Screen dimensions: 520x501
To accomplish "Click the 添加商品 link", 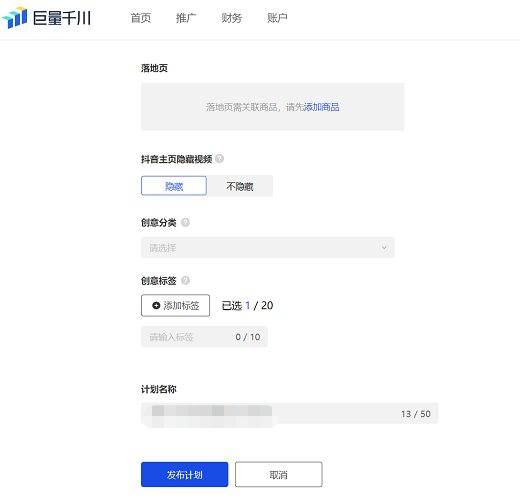I will click(x=321, y=107).
